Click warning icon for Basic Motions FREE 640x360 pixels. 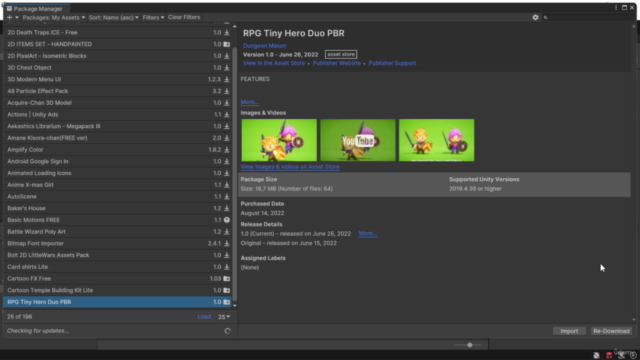coord(227,220)
